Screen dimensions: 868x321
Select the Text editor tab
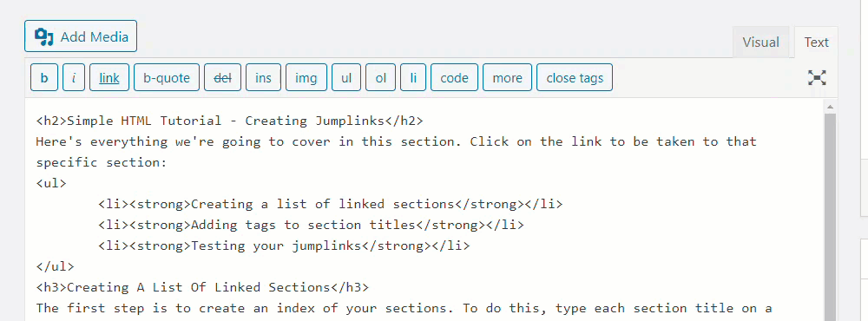click(817, 42)
